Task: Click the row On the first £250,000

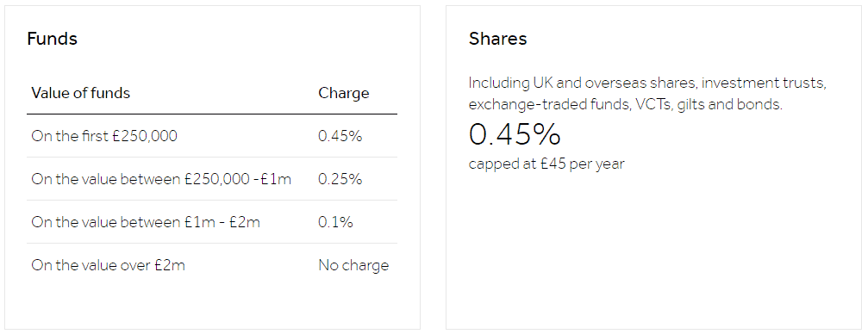Action: pos(212,136)
